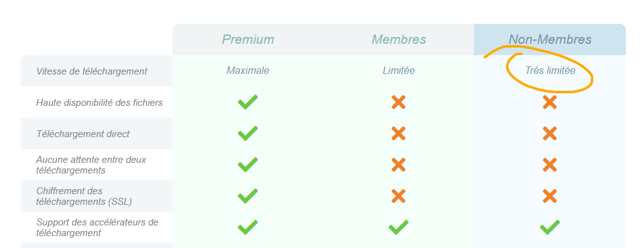The image size is (644, 248).
Task: Click Membres cross for Chiffrement SSL row
Action: (x=398, y=196)
